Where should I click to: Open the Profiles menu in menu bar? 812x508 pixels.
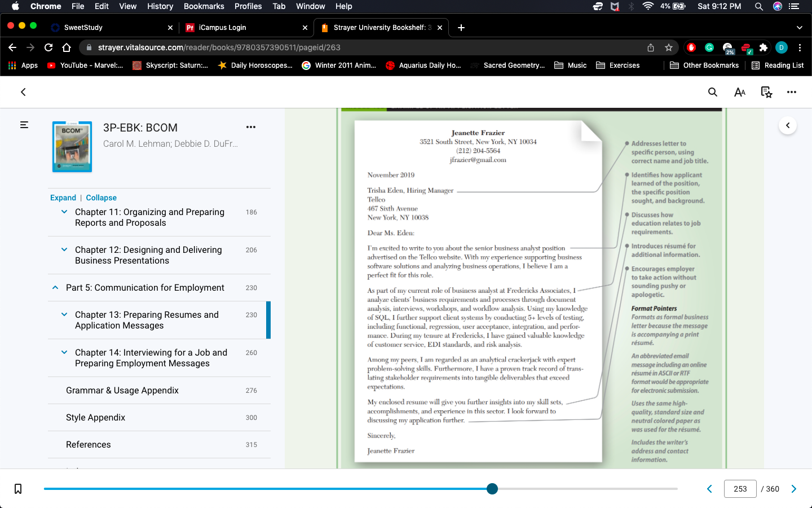click(x=248, y=6)
